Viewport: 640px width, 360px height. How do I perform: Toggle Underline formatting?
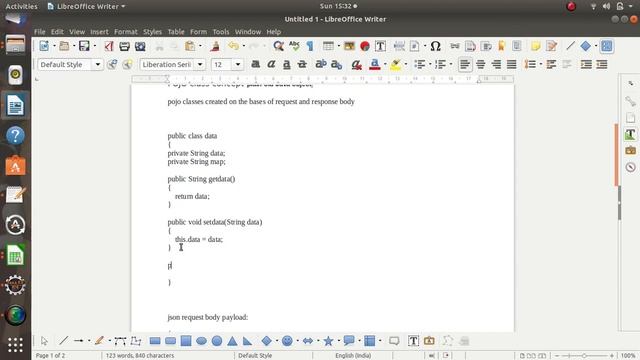pyautogui.click(x=287, y=64)
